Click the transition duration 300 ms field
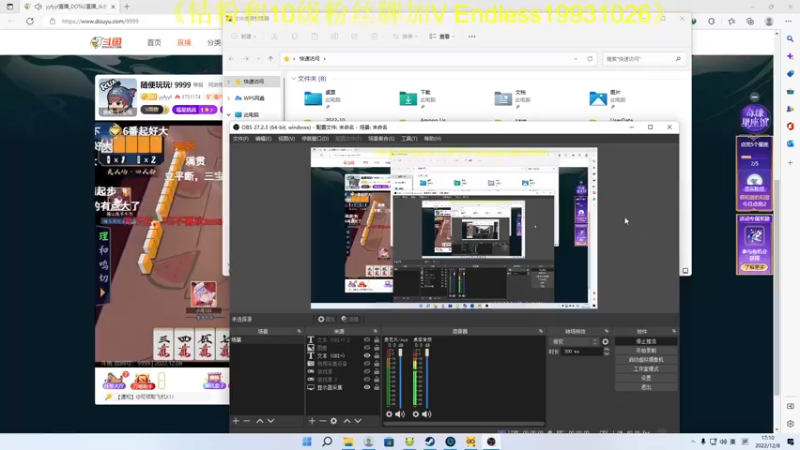This screenshot has width=800, height=450. pyautogui.click(x=581, y=352)
